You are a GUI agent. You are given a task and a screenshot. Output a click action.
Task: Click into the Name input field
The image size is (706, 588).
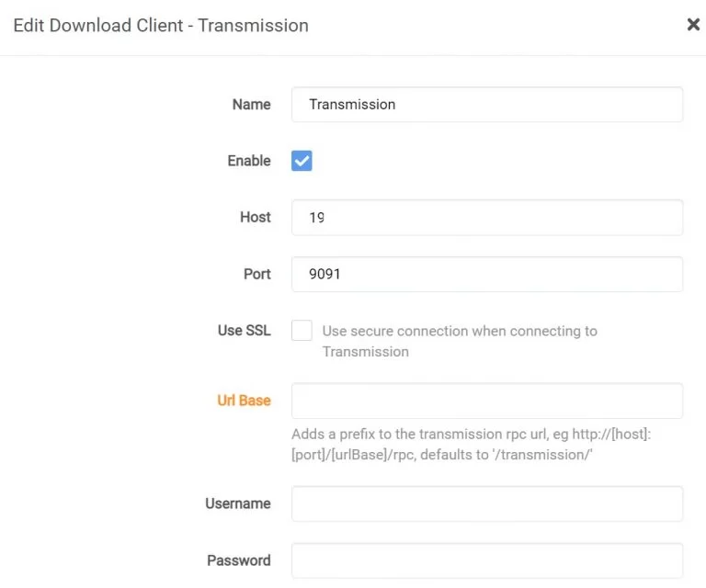[x=486, y=105]
